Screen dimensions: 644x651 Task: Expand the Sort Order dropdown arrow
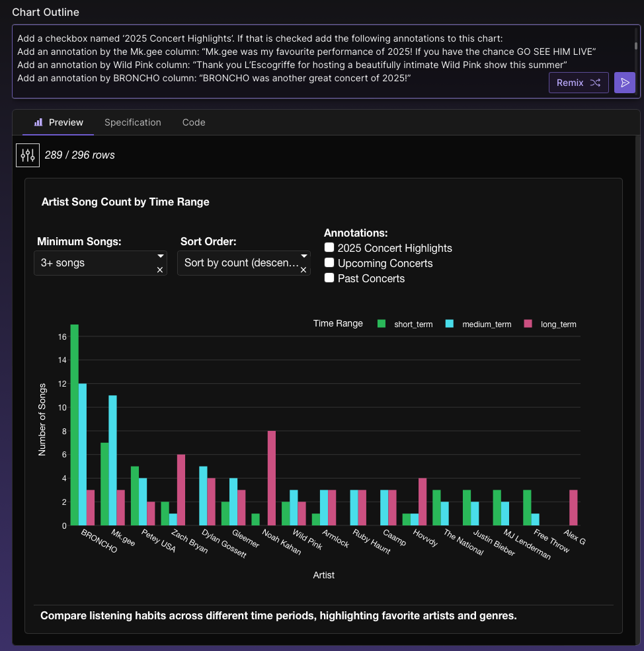[x=304, y=256]
